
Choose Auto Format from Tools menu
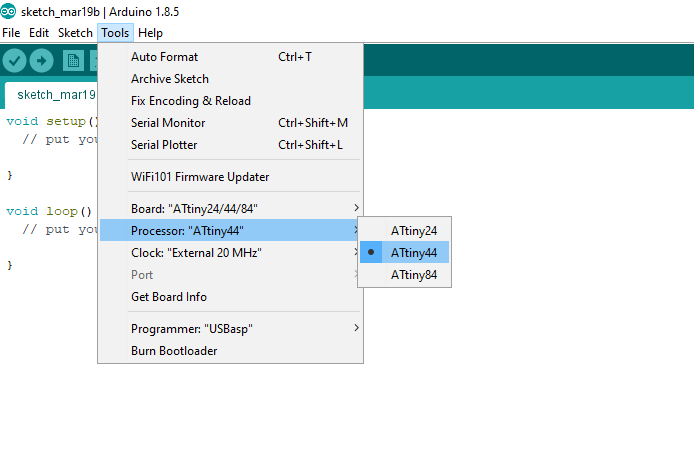165,57
